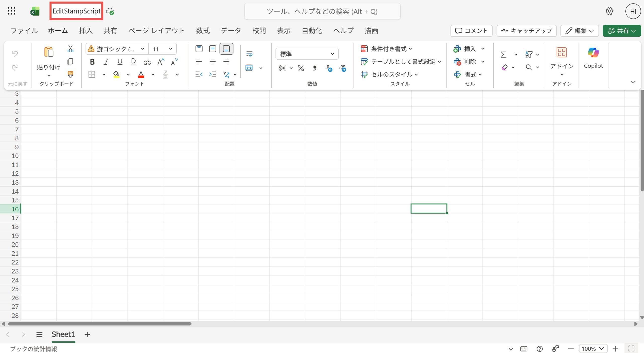Switch to the データ ribbon tab
This screenshot has height=353, width=644.
(x=231, y=30)
